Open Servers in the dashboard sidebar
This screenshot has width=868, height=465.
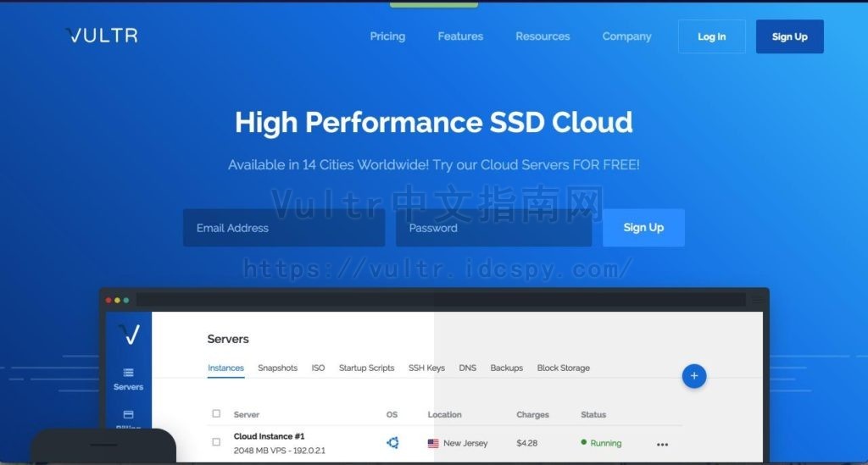point(129,379)
